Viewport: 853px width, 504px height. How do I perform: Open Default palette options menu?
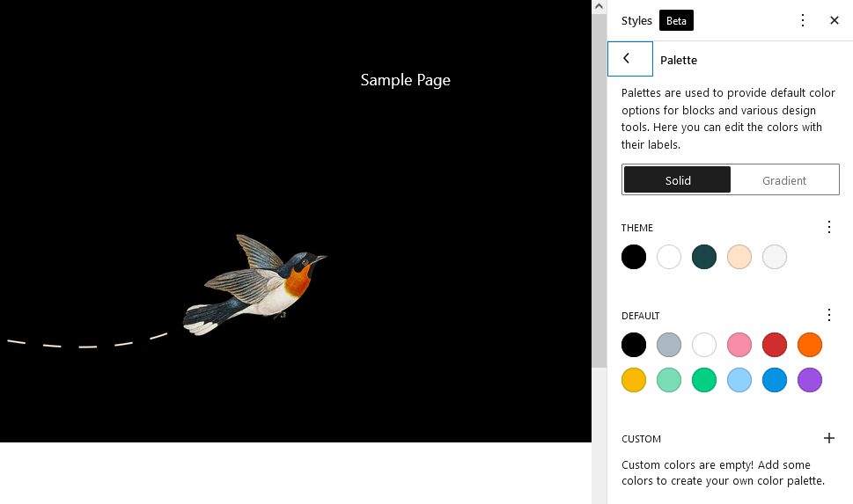click(x=828, y=316)
